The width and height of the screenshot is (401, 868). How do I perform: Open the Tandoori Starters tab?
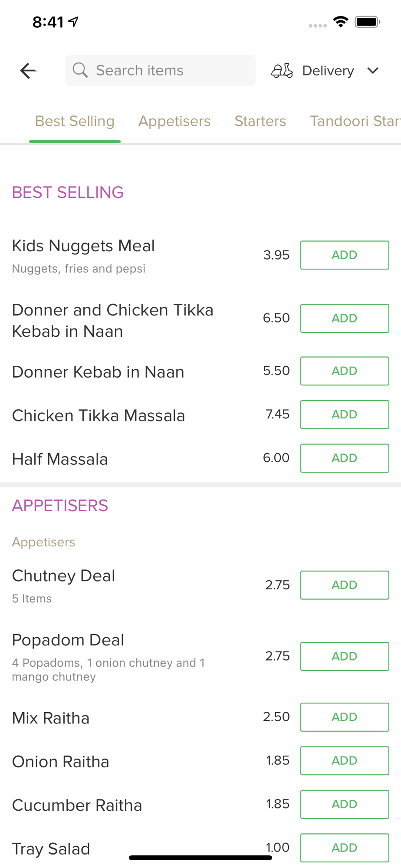tap(355, 121)
